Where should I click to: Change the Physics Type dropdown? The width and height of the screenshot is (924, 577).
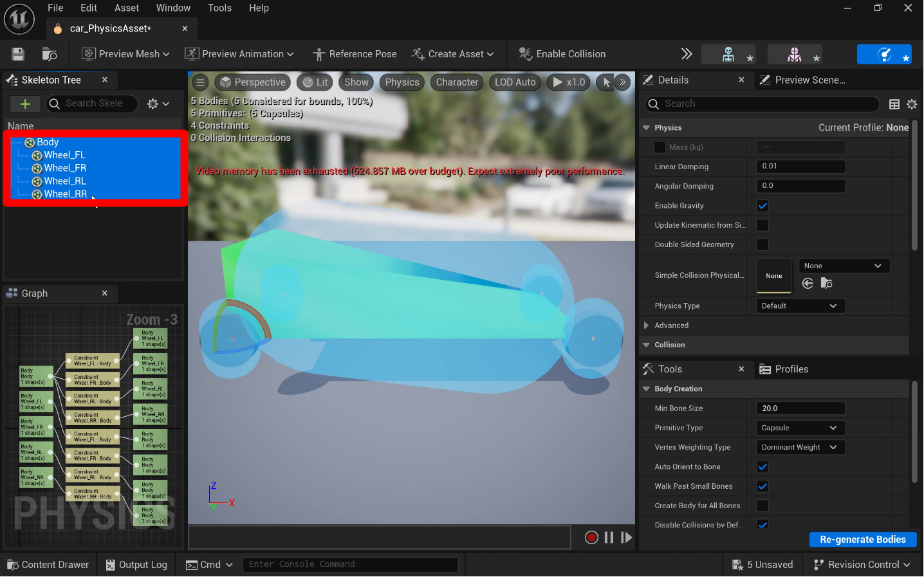(x=800, y=306)
